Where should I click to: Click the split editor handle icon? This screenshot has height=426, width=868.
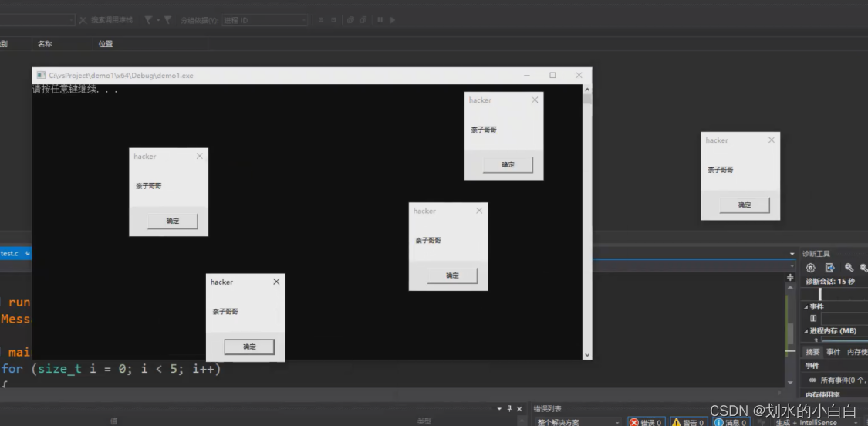(x=791, y=277)
